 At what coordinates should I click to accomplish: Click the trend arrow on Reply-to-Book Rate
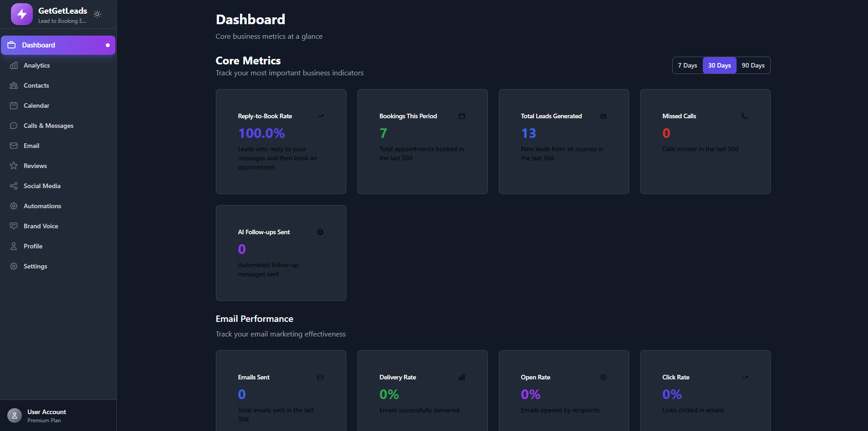(320, 116)
